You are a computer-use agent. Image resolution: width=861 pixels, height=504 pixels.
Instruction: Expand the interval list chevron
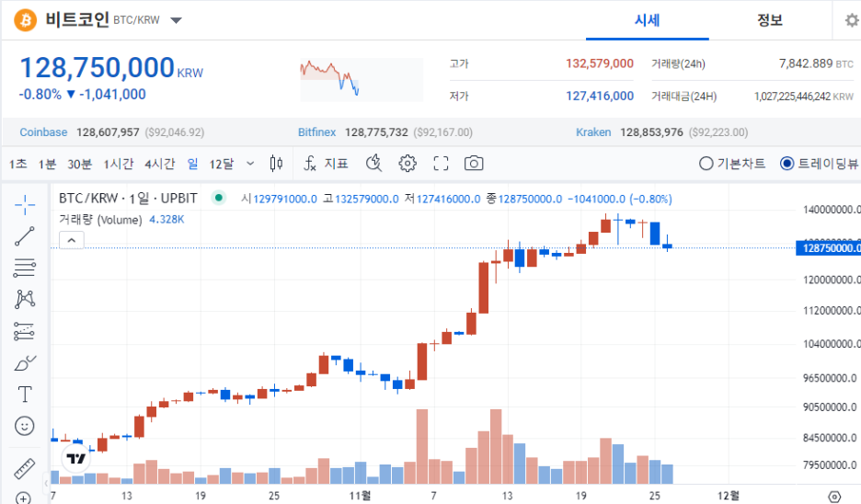(x=250, y=164)
